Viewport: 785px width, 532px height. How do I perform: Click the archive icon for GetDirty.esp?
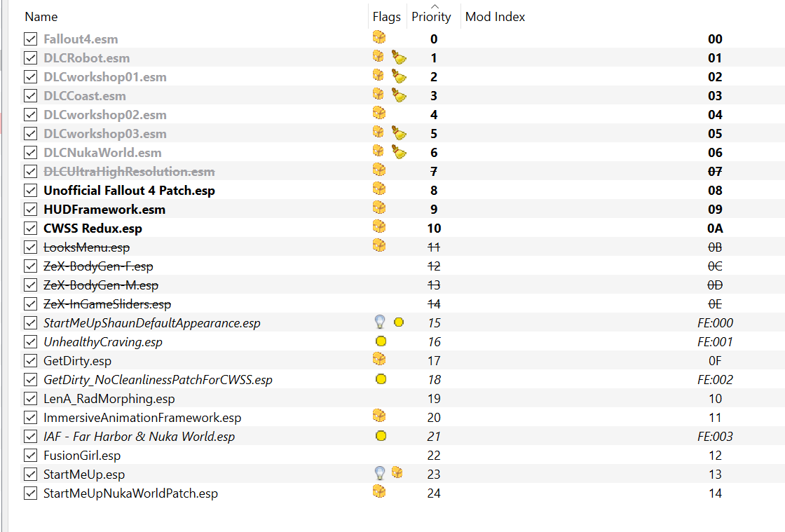pos(379,360)
